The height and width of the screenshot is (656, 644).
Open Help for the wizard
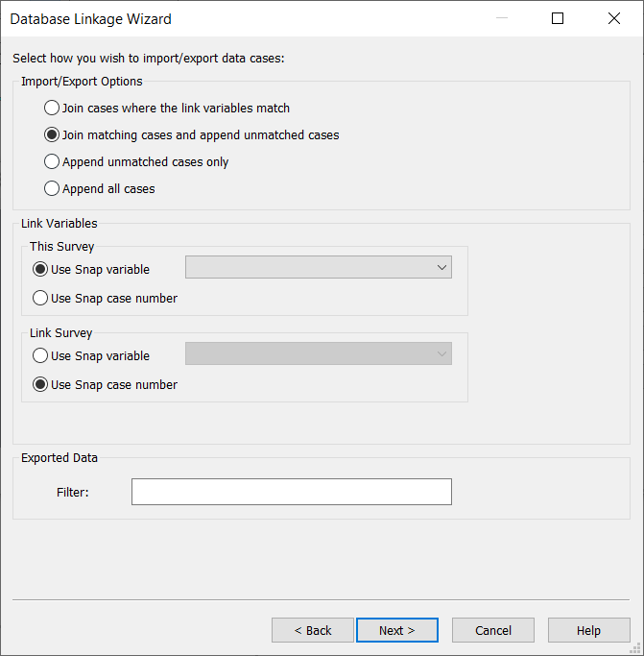[x=588, y=630]
